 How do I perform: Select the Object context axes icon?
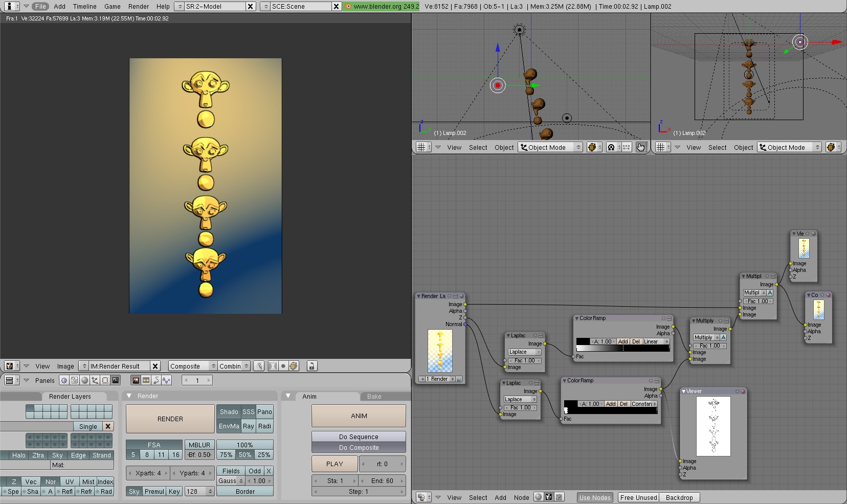[x=95, y=380]
